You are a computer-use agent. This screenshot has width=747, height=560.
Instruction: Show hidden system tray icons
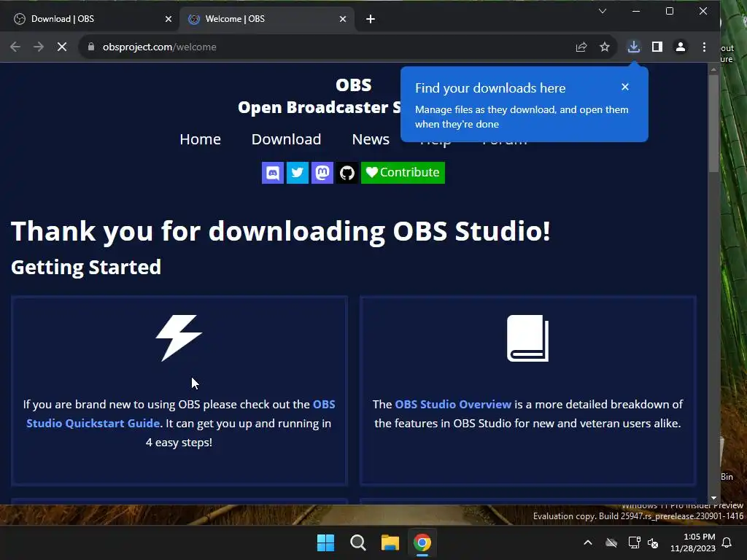pos(588,542)
